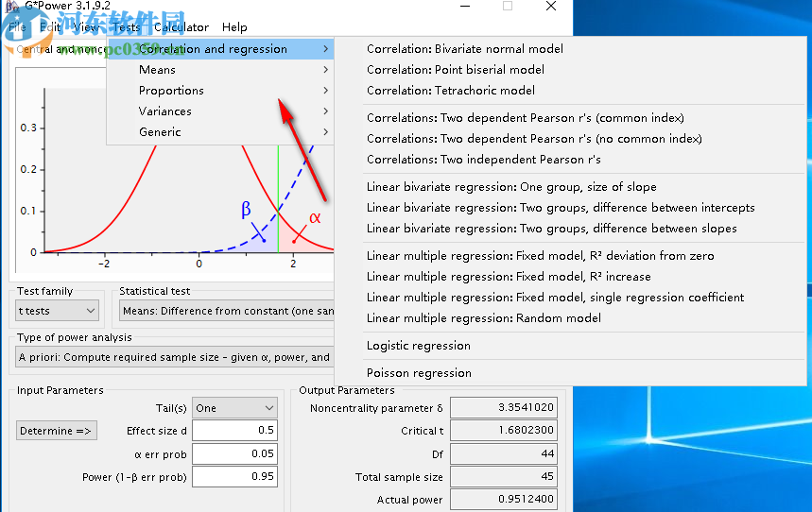This screenshot has height=512, width=812.
Task: Open the Tail(s) dropdown
Action: coord(234,407)
